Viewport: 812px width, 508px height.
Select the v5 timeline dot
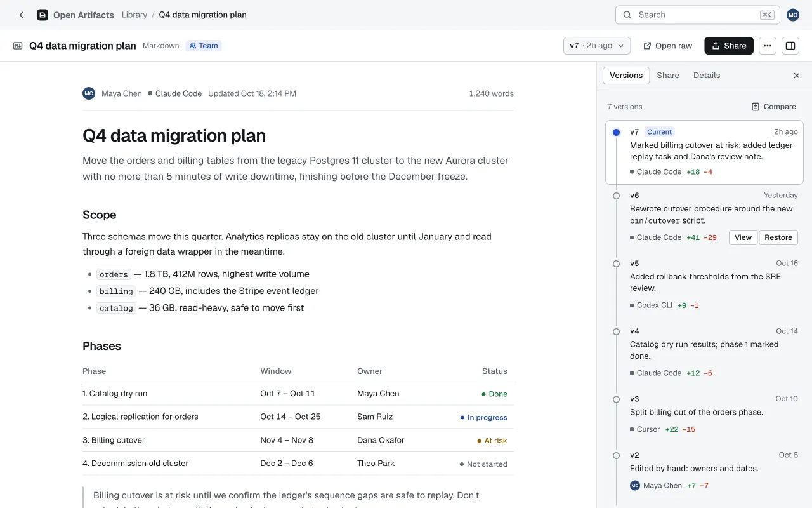616,264
